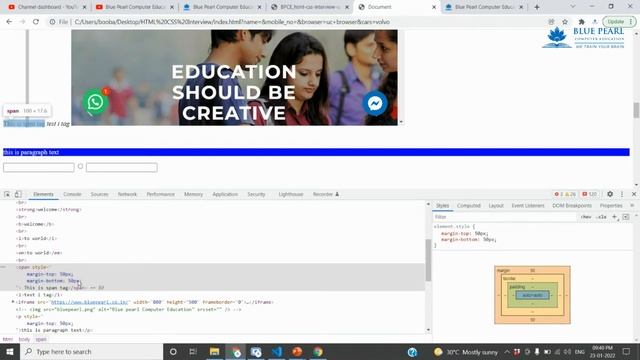The image size is (640, 360).
Task: Toggle the :hov element state panel
Action: tap(587, 217)
